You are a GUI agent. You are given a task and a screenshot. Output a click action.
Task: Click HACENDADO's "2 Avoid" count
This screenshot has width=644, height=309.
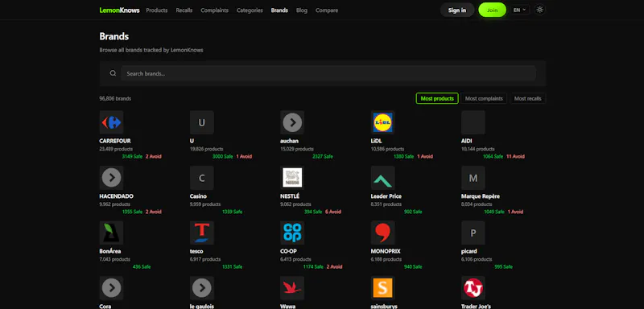tap(154, 212)
